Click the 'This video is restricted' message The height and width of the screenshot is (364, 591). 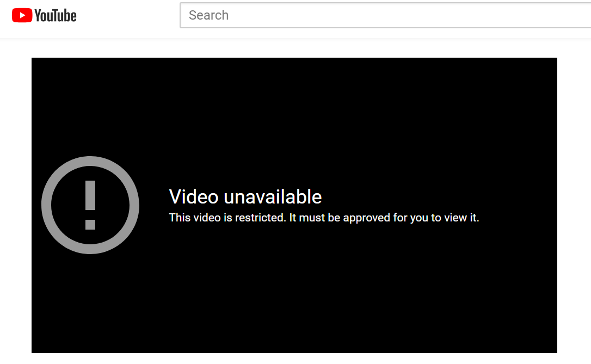click(x=324, y=218)
